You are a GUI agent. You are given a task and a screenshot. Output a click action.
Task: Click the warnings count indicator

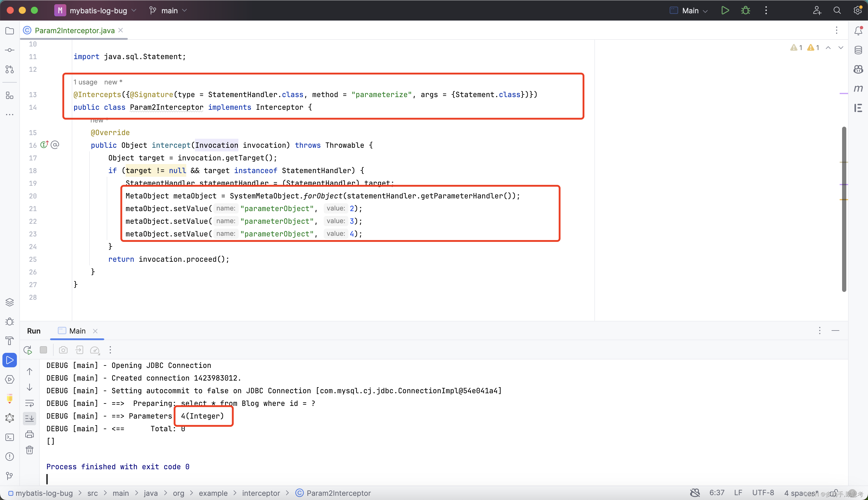click(x=804, y=48)
